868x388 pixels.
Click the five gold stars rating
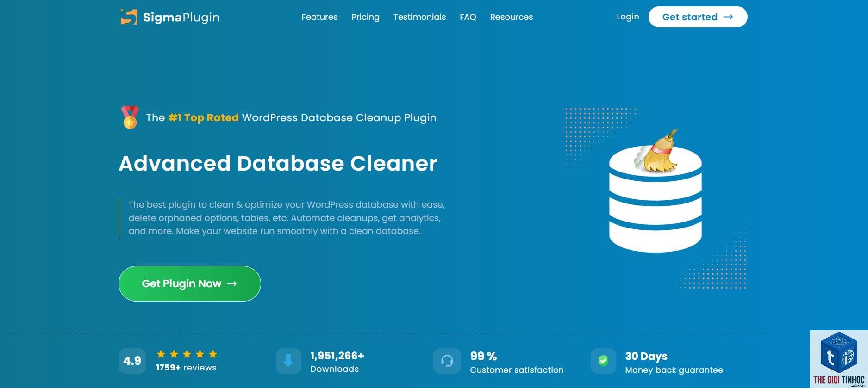click(x=187, y=354)
